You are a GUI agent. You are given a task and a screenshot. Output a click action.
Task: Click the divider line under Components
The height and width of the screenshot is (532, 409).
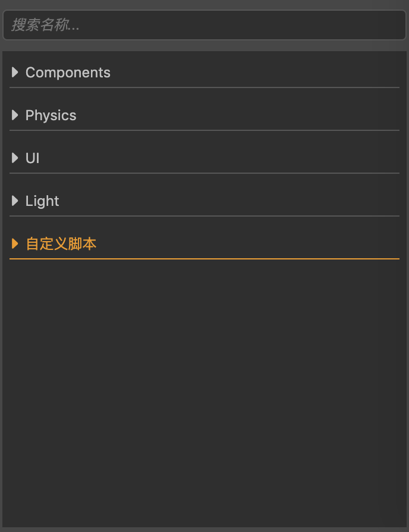point(204,87)
